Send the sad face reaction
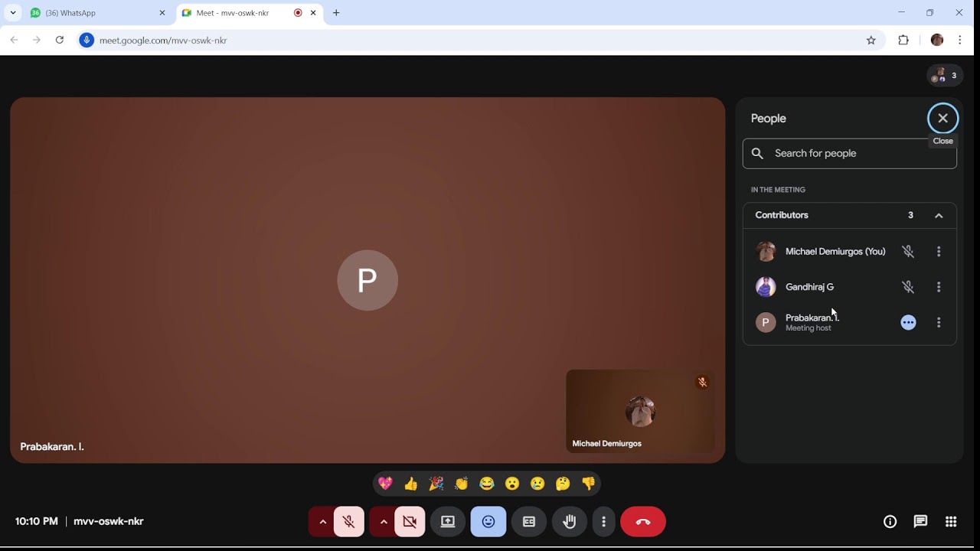 click(537, 484)
